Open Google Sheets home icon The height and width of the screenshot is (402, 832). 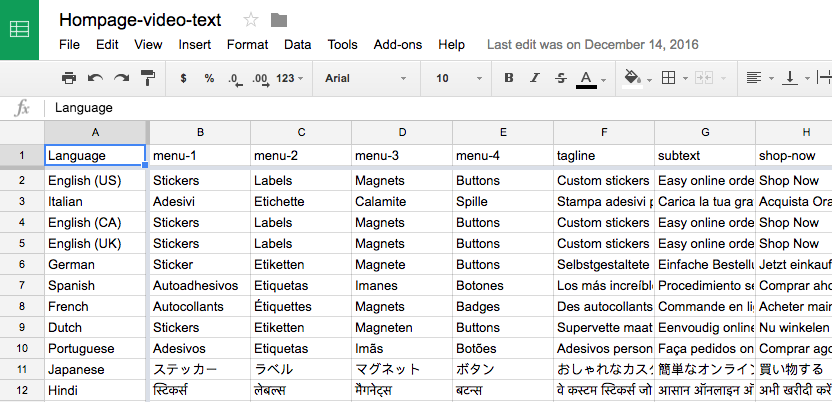(19, 29)
